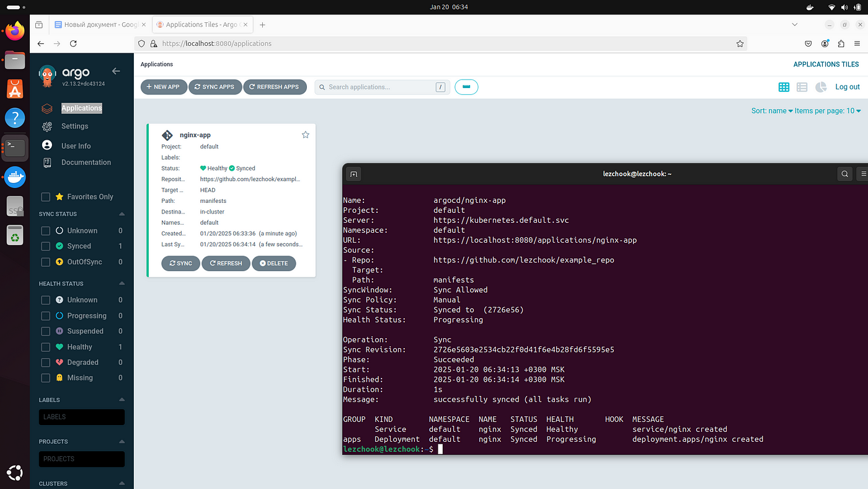Screen dimensions: 868x489
Task: Check the Missing filter checkbox
Action: (45, 378)
